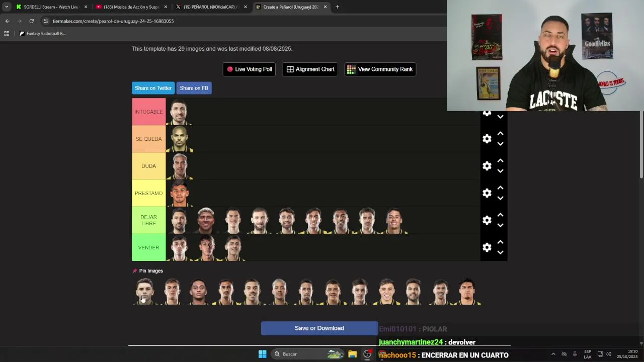Screen dimensions: 644x362
Task: Move INTOCABLE tier row down
Action: (x=500, y=117)
